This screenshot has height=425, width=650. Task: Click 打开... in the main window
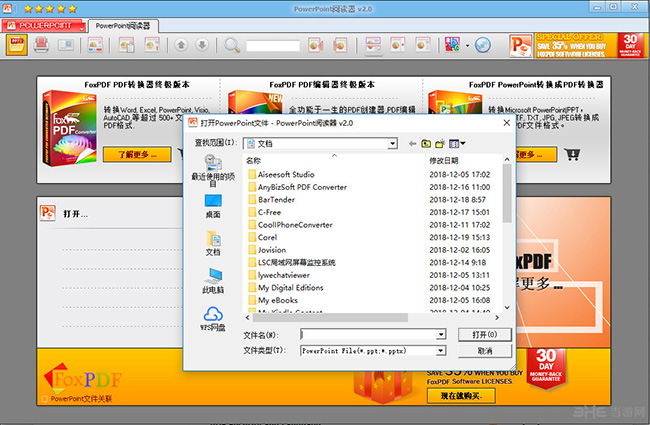[75, 214]
